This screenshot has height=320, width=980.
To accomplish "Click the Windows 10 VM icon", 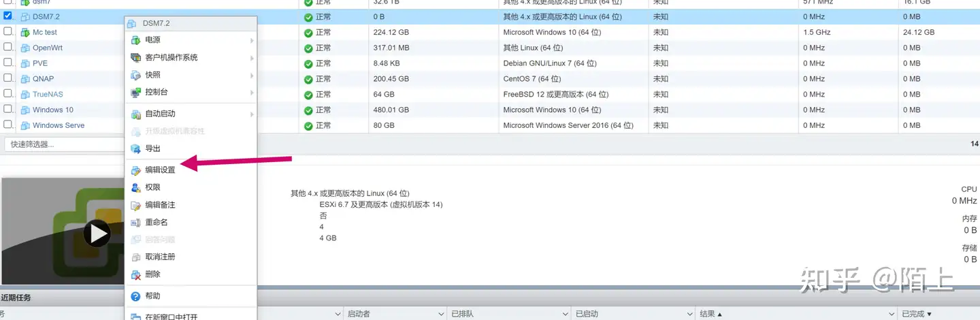I will click(x=25, y=110).
